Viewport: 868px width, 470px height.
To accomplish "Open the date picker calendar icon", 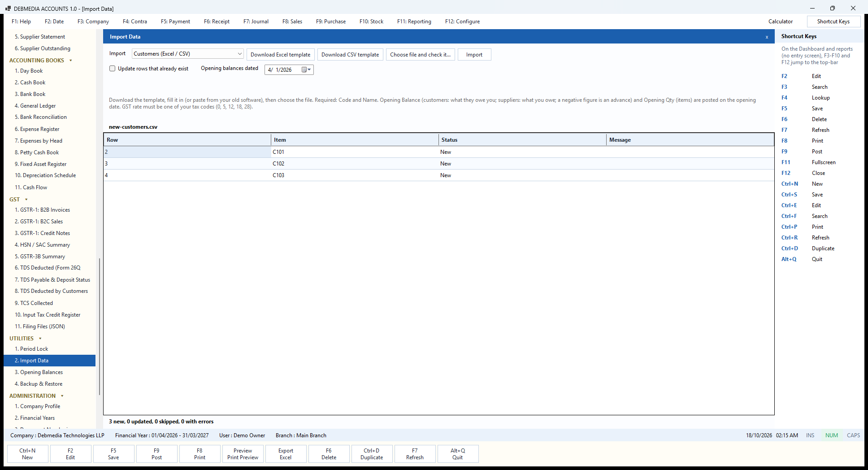I will [x=306, y=70].
